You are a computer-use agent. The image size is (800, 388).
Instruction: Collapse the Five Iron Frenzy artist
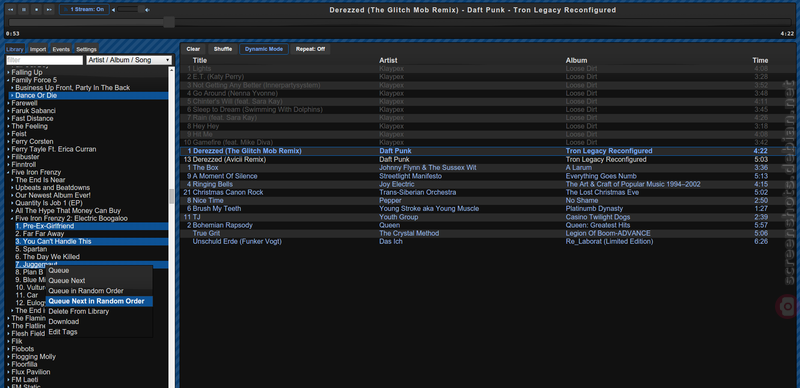pos(9,172)
